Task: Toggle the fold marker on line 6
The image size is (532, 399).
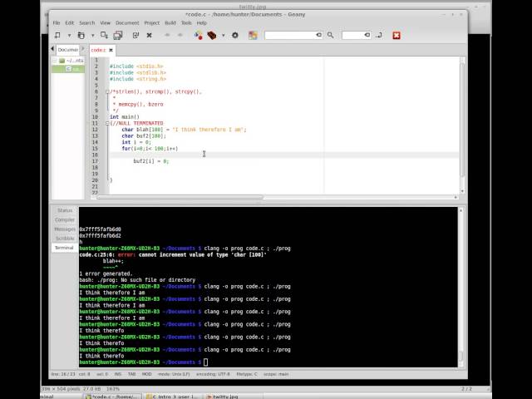Action: click(x=107, y=91)
